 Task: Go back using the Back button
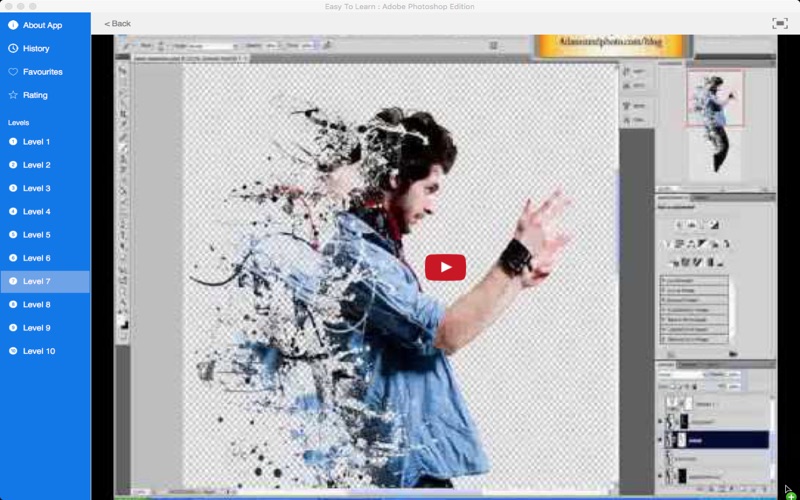(x=118, y=23)
